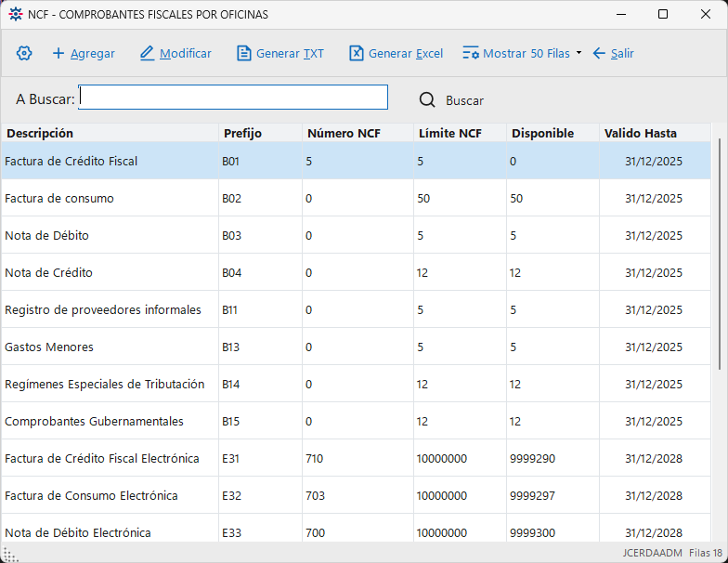Select the Factura de Crédito Fiscal row
728x563 pixels.
(357, 161)
